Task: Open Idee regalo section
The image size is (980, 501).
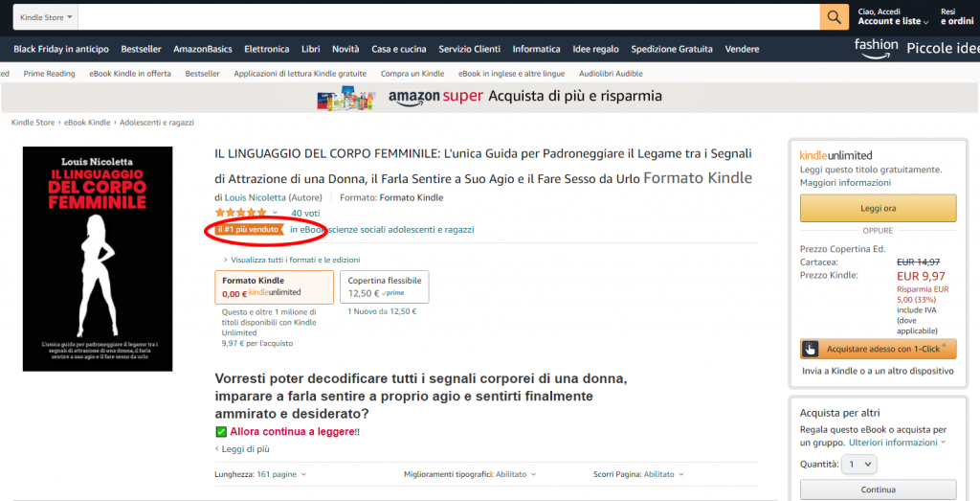Action: pyautogui.click(x=595, y=49)
